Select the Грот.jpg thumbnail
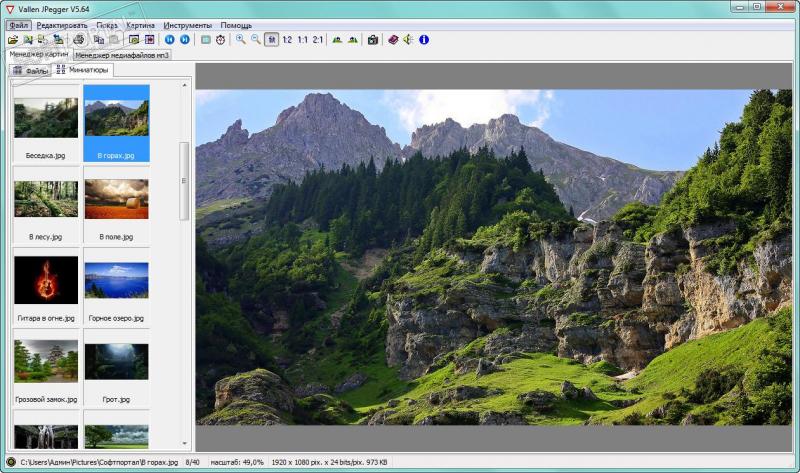 coord(116,367)
